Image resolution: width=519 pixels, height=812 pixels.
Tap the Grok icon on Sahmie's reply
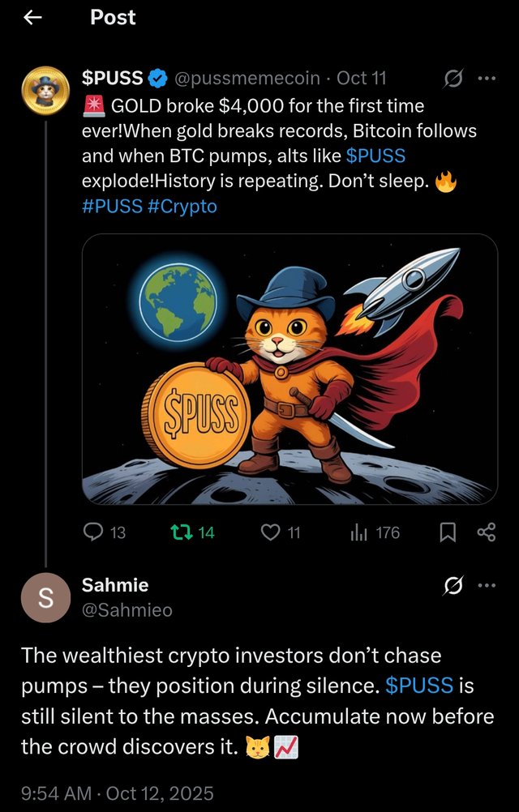pyautogui.click(x=455, y=585)
